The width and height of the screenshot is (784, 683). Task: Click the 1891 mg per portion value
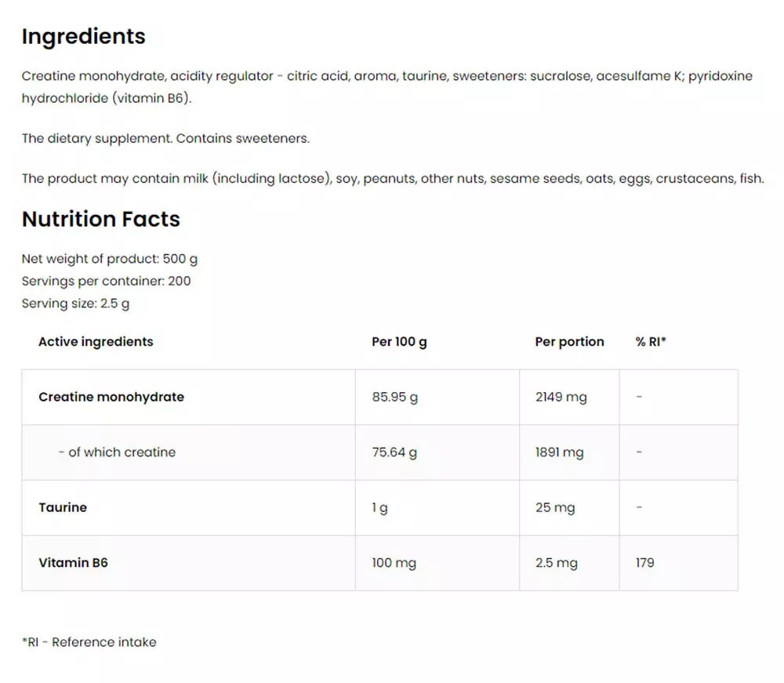[x=559, y=452]
